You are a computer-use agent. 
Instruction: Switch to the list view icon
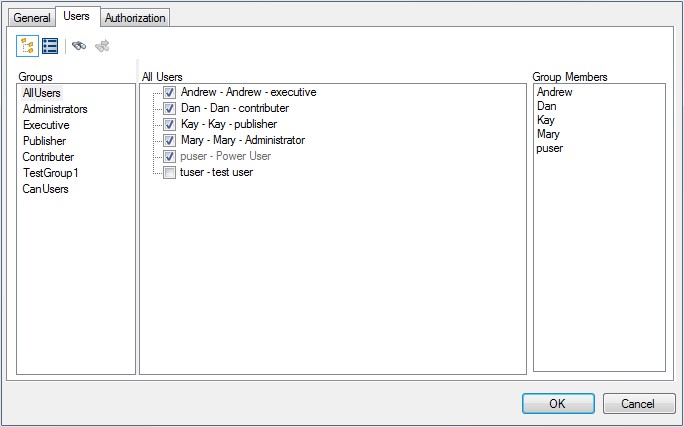[x=50, y=46]
